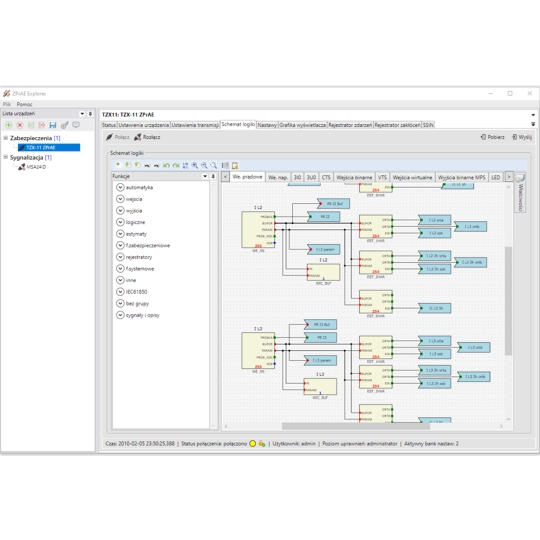
Task: Click the Rozłącz disconnect button
Action: tap(147, 137)
